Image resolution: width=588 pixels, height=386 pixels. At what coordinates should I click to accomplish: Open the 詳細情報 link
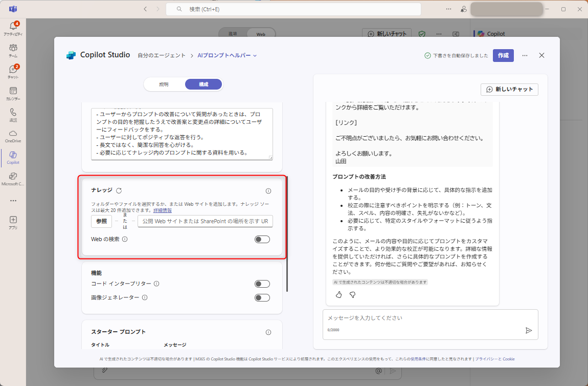pyautogui.click(x=163, y=210)
